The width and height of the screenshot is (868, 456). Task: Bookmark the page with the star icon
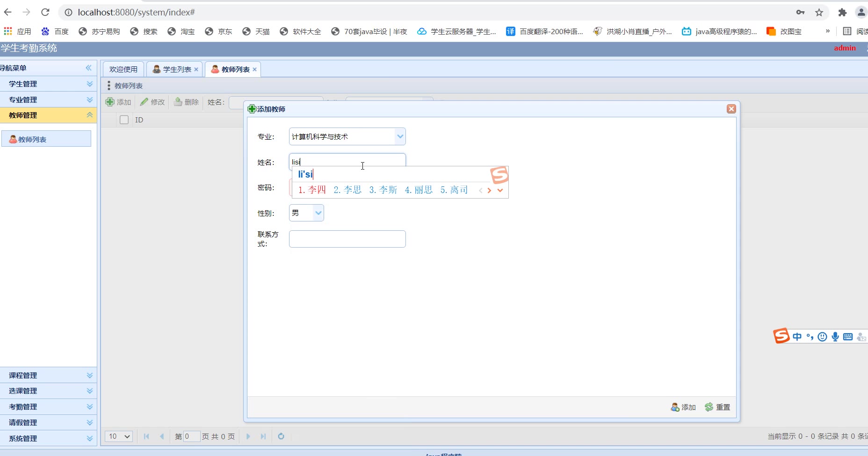click(819, 13)
